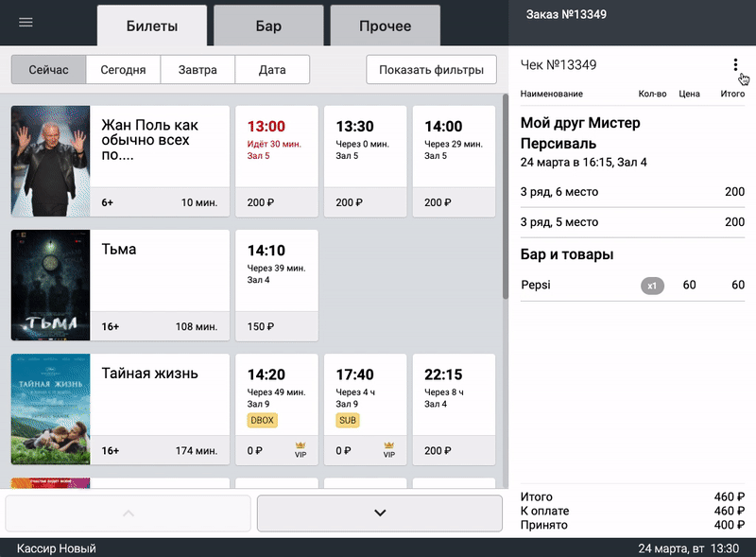Open the Бар tab
Screen dimensions: 756x557
coord(268,26)
